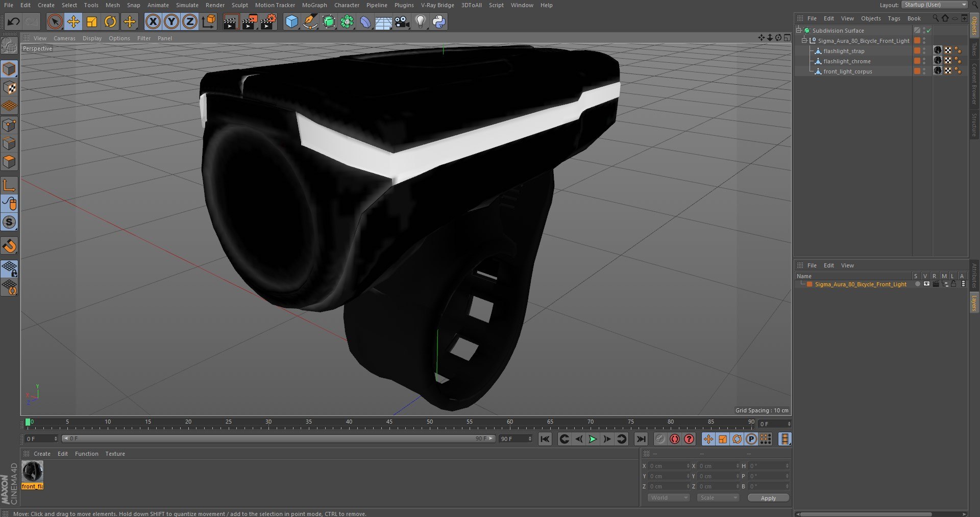Toggle Y axis lock

tap(171, 21)
